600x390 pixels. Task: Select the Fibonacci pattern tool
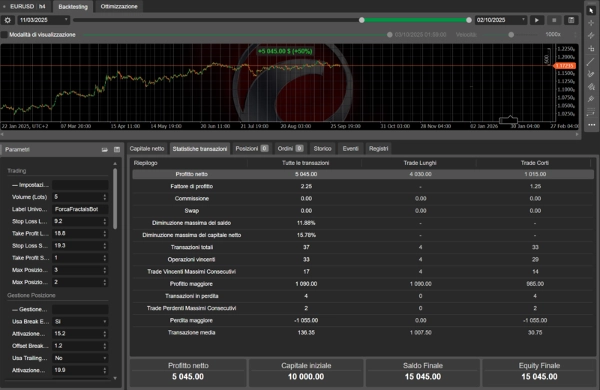pyautogui.click(x=591, y=87)
